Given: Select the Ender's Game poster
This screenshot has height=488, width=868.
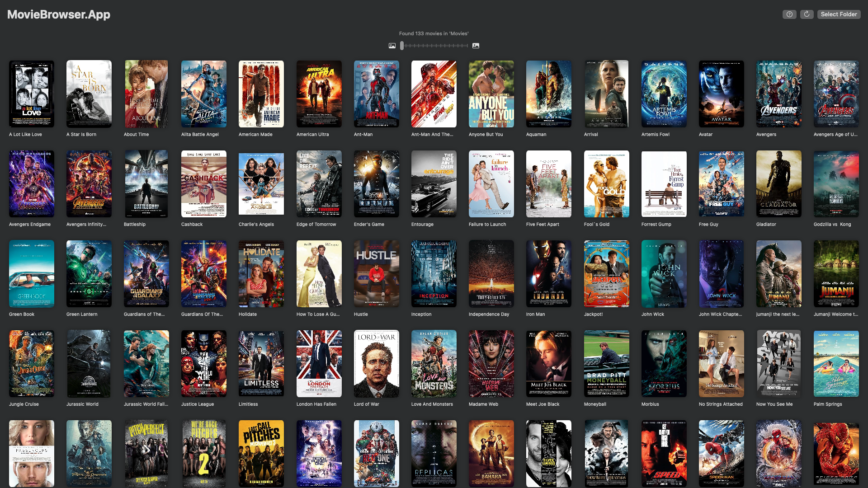Looking at the screenshot, I should 377,184.
